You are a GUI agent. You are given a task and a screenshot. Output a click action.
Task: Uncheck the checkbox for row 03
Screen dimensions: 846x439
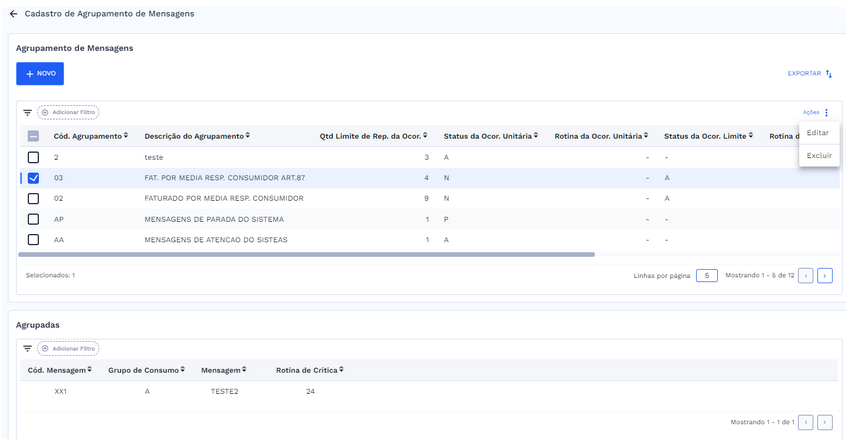(33, 178)
